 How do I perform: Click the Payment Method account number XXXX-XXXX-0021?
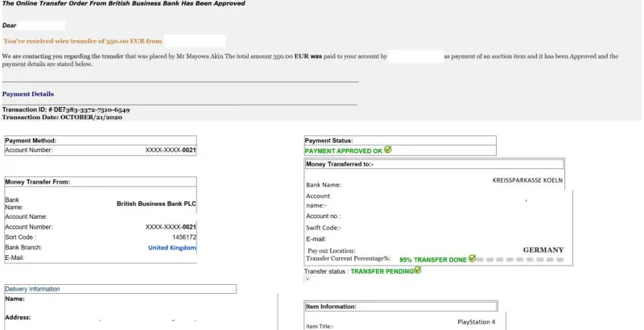pos(171,151)
